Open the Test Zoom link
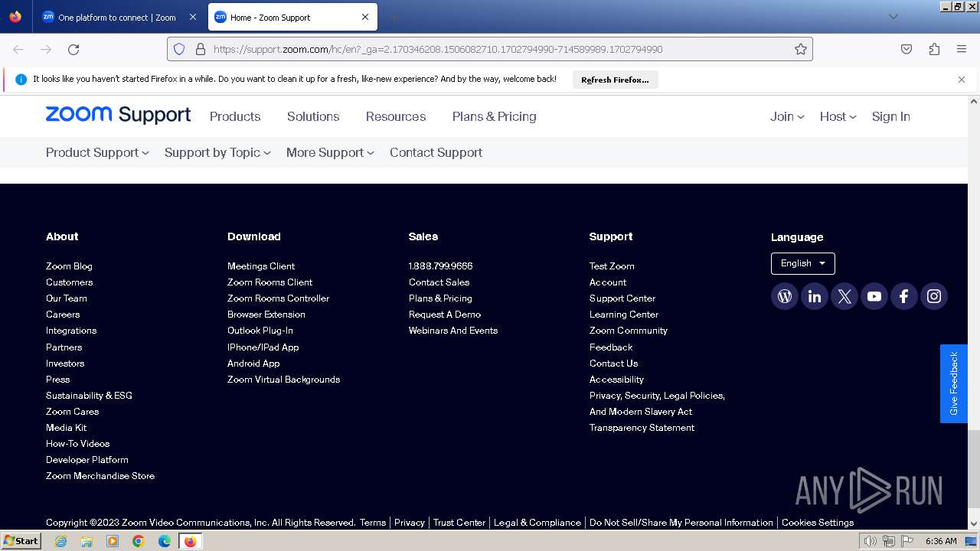The width and height of the screenshot is (980, 551). pyautogui.click(x=612, y=266)
